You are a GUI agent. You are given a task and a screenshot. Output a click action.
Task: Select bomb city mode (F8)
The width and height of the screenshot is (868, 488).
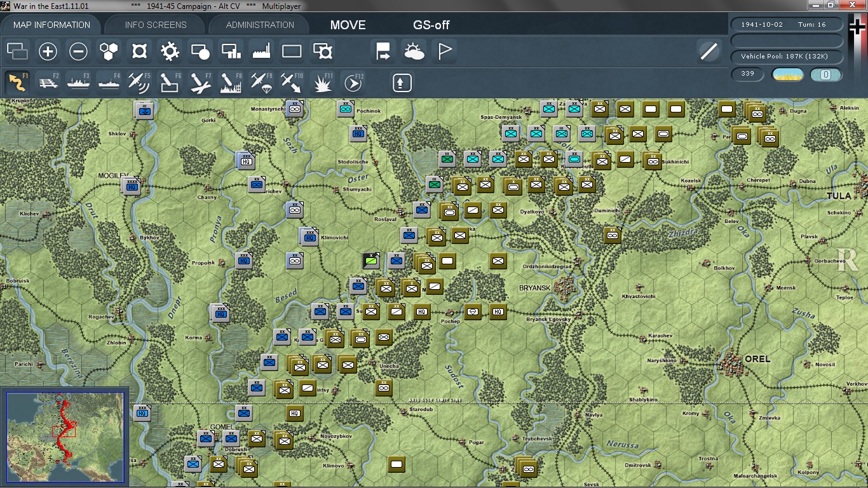230,83
